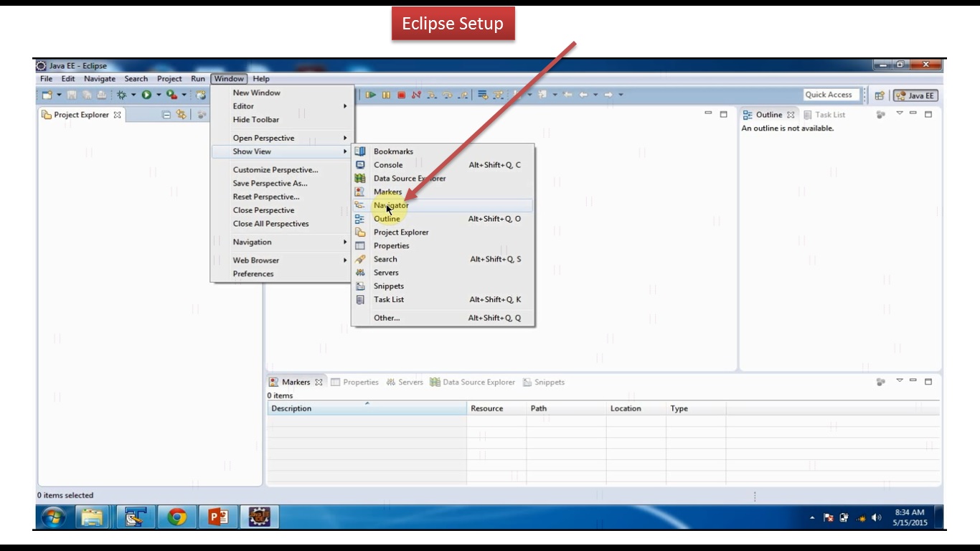This screenshot has width=980, height=551.
Task: Switch to the Snippets tab
Action: 544,382
